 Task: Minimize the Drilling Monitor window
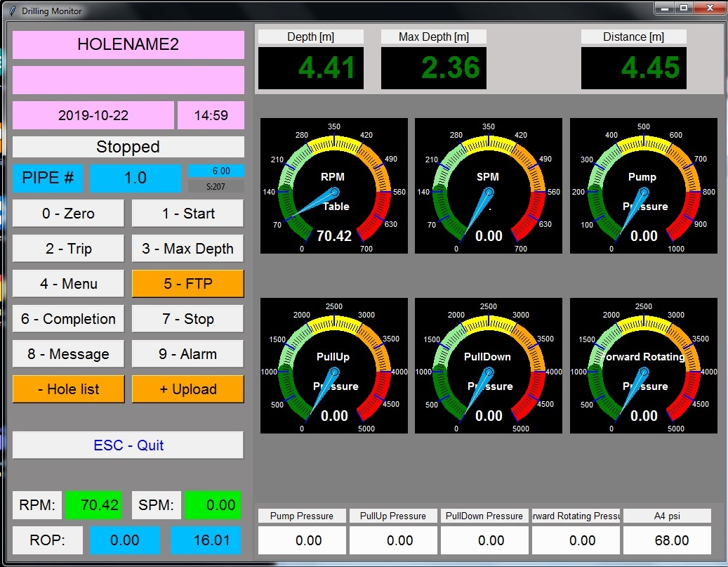(x=664, y=8)
